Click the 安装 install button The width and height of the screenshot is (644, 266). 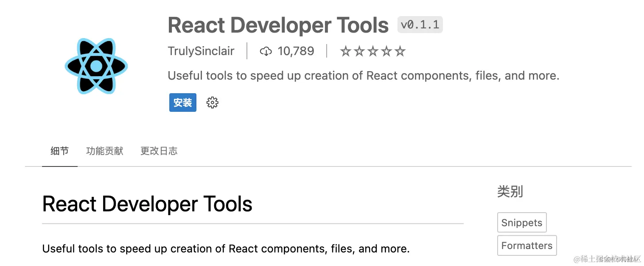tap(182, 103)
